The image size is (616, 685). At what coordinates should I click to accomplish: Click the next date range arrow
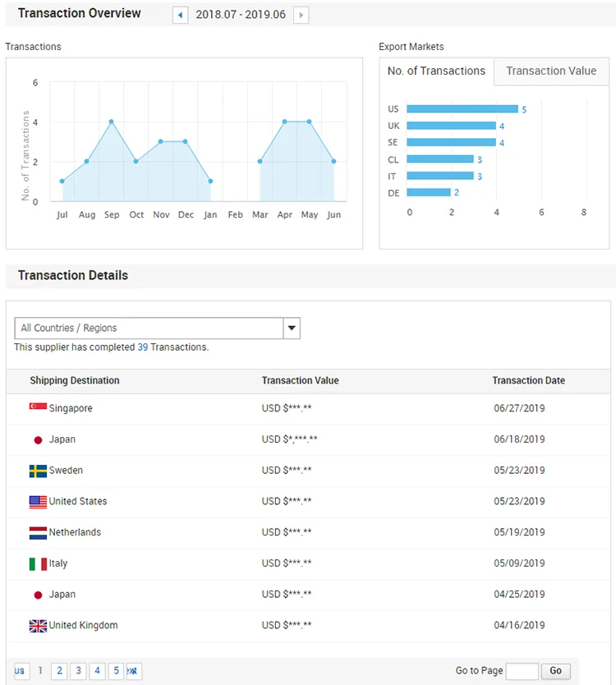tap(301, 15)
